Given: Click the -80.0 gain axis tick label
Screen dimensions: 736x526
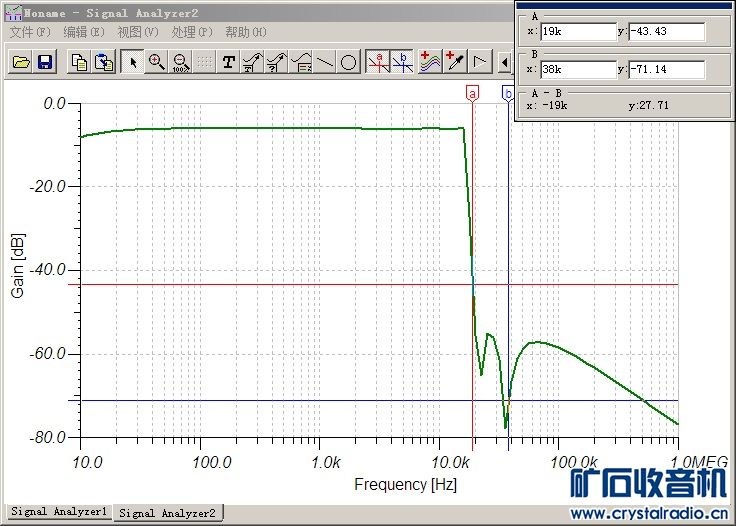Looking at the screenshot, I should pos(47,437).
